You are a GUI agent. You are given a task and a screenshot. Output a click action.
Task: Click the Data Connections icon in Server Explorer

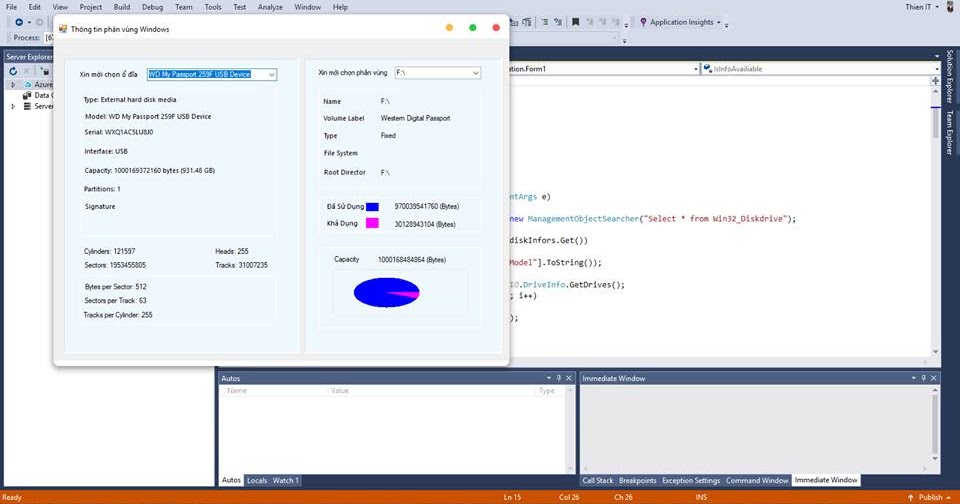point(27,95)
